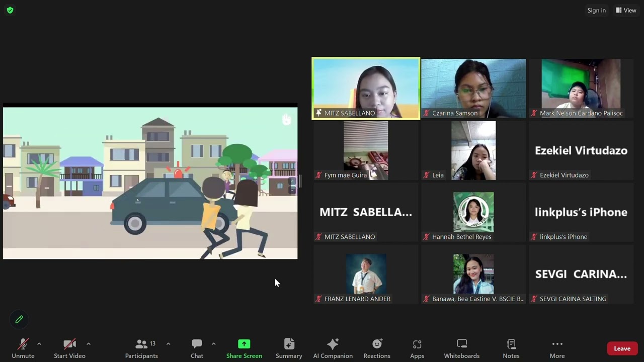
Task: Select Ezekiel Virtudazo participant tile
Action: click(x=581, y=150)
